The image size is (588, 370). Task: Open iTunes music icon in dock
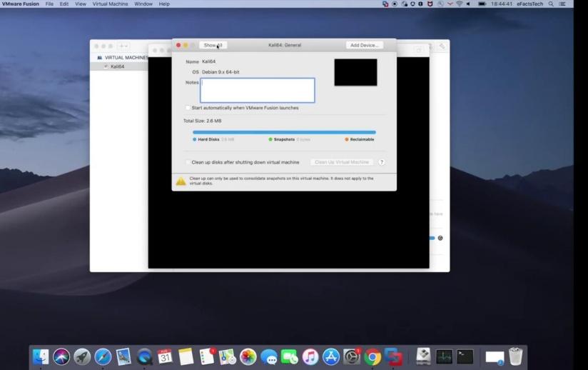click(x=310, y=356)
